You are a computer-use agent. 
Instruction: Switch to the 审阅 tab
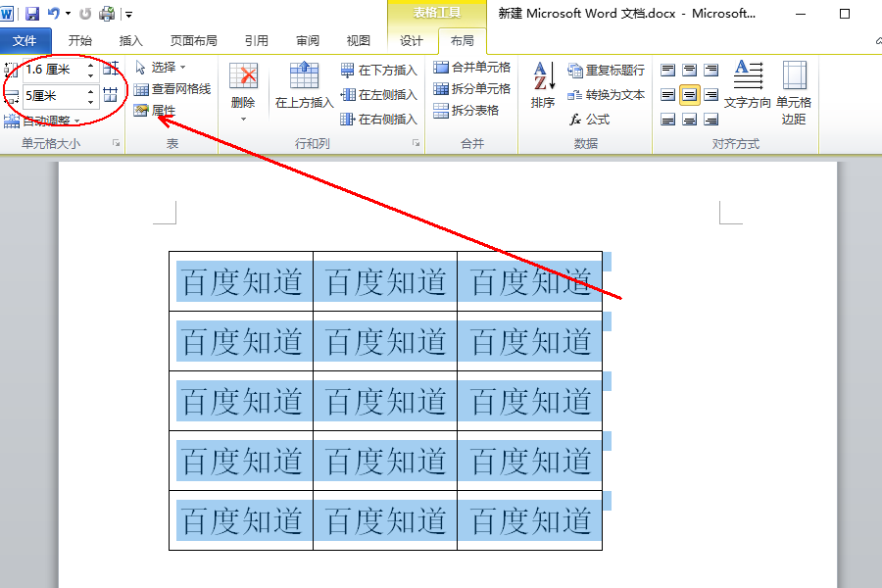(x=308, y=40)
